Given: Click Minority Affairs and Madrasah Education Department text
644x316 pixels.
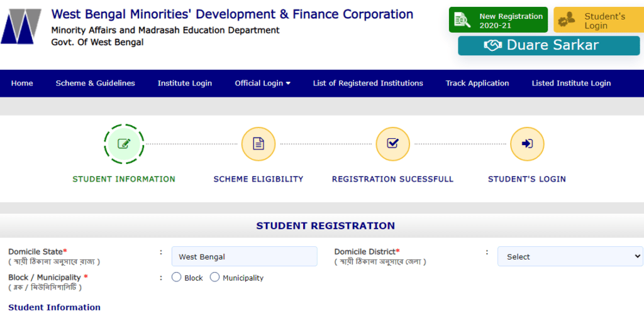Looking at the screenshot, I should pos(165,30).
